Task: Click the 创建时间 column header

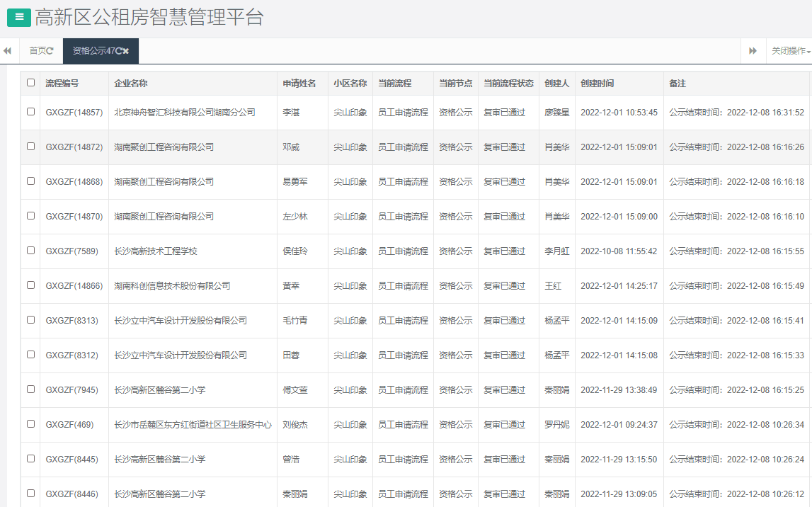Action: point(597,83)
